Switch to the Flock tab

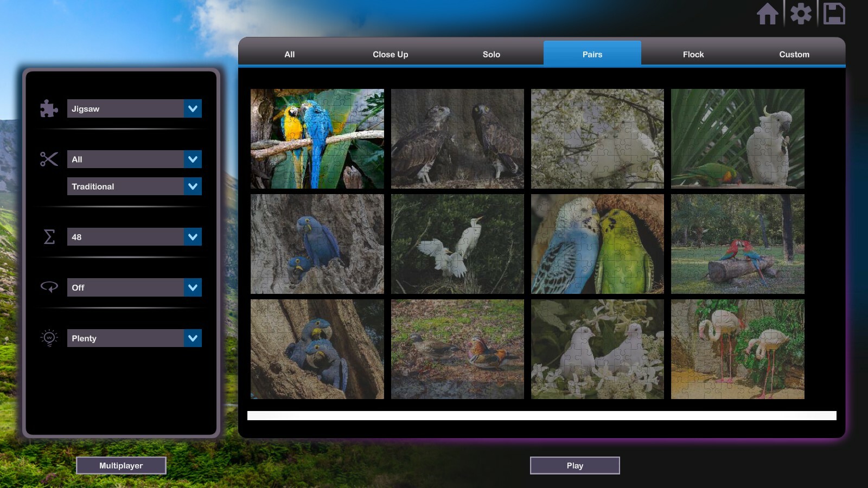(693, 54)
